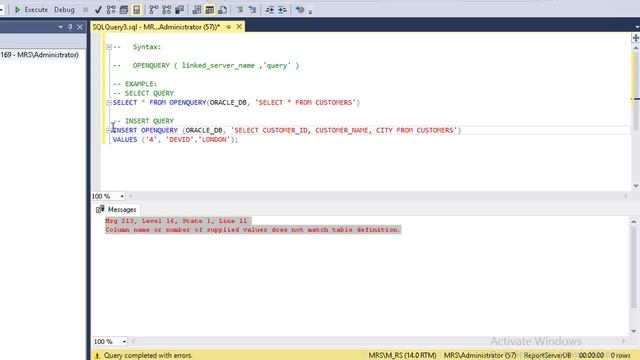Toggle IntelliSense Enabled in the toolbar
This screenshot has width=640, height=360.
(136, 9)
